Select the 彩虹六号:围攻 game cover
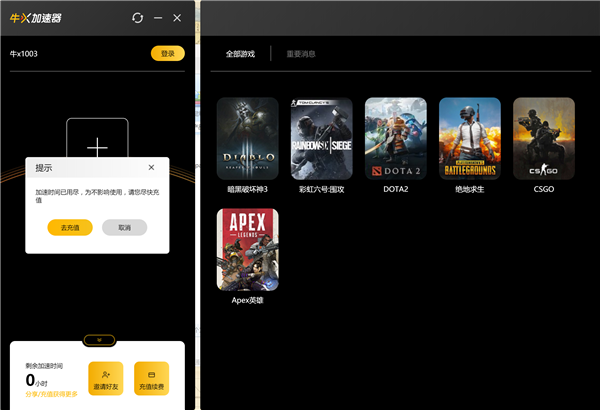The height and width of the screenshot is (410, 600). point(322,139)
